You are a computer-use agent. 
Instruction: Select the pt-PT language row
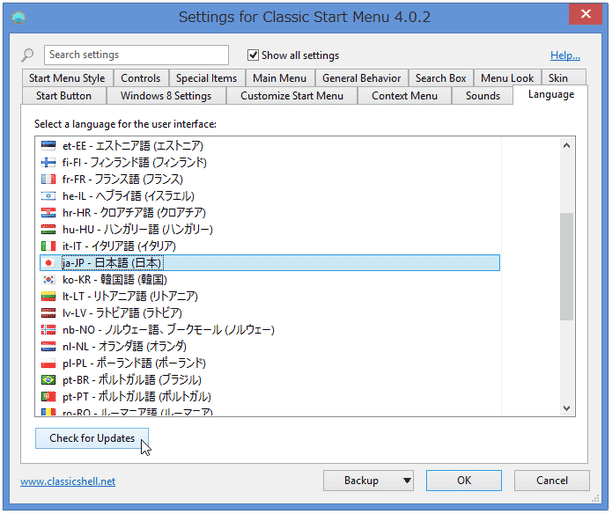[270, 397]
